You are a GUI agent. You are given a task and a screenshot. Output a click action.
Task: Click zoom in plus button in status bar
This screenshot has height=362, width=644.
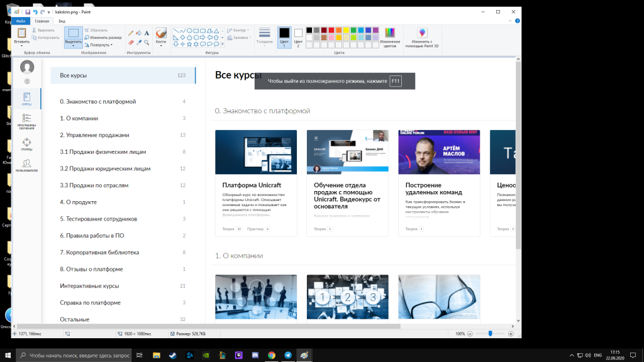(x=511, y=334)
